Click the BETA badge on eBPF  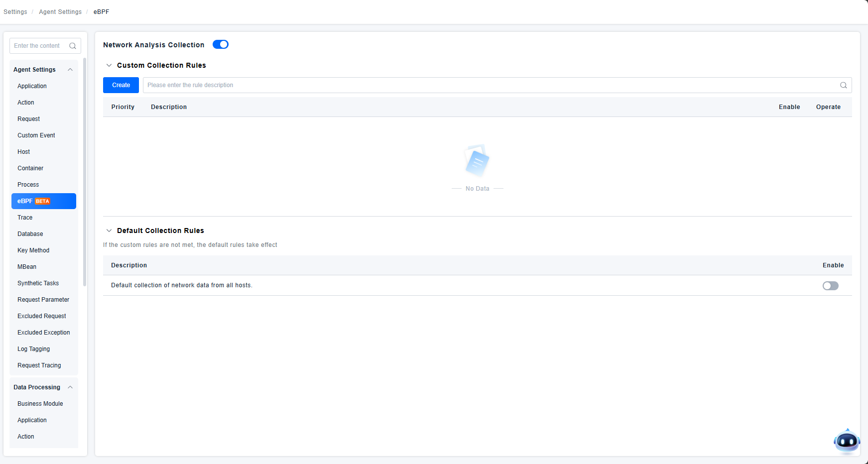(x=42, y=202)
